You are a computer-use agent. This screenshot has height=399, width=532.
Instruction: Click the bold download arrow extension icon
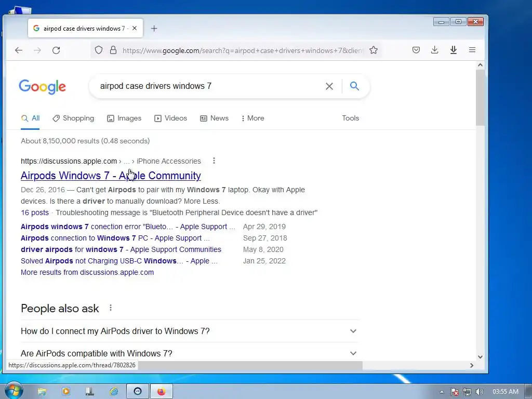tap(453, 50)
